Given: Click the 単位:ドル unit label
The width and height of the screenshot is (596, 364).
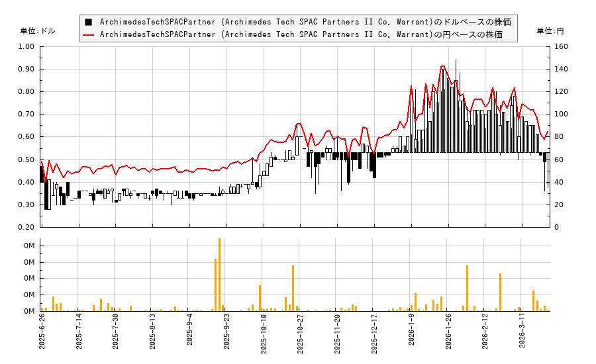Looking at the screenshot, I should tap(38, 31).
